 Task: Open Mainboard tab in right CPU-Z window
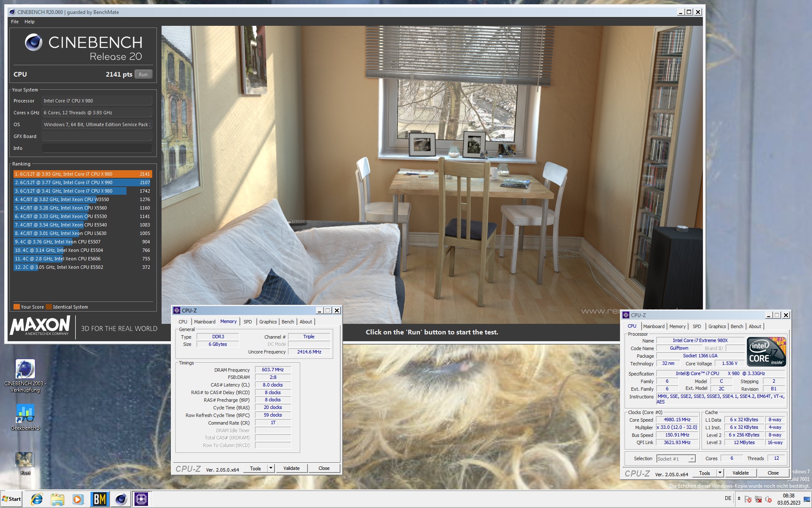[x=654, y=326]
